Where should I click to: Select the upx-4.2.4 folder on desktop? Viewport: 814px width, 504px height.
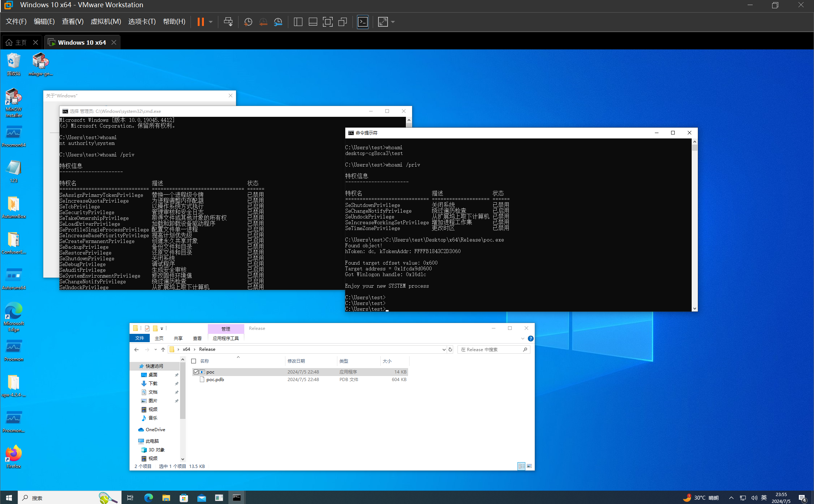coord(14,385)
